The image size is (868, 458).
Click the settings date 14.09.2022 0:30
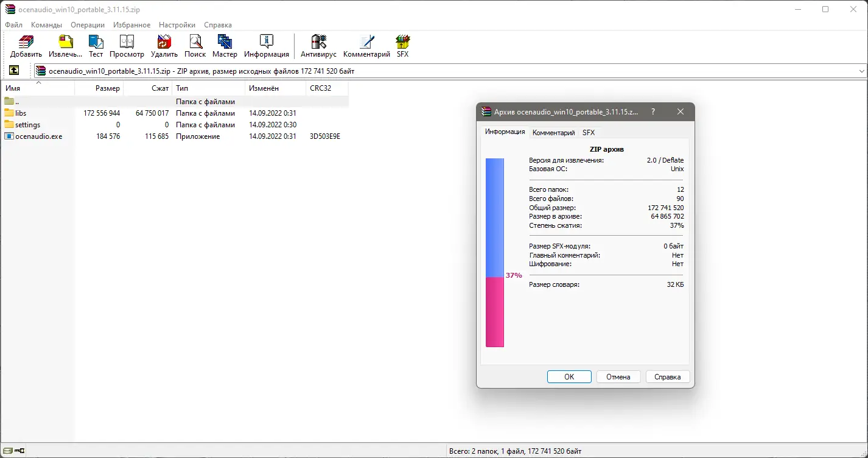pyautogui.click(x=273, y=125)
